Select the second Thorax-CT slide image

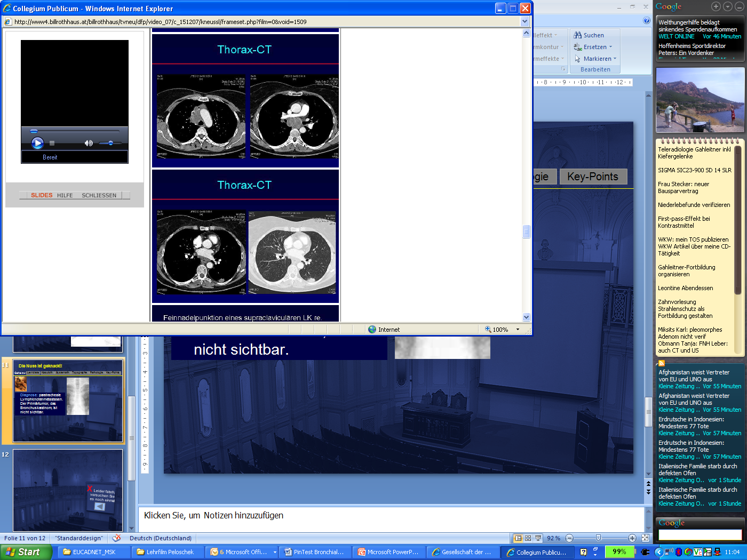[x=245, y=236]
